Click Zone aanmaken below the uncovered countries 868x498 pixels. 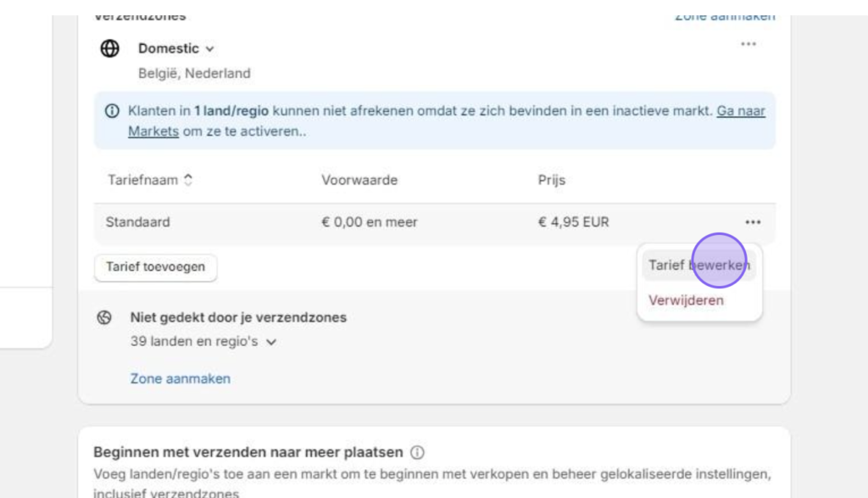180,378
